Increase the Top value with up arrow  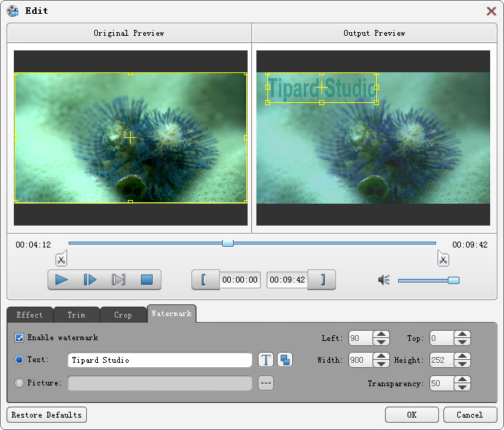(462, 334)
